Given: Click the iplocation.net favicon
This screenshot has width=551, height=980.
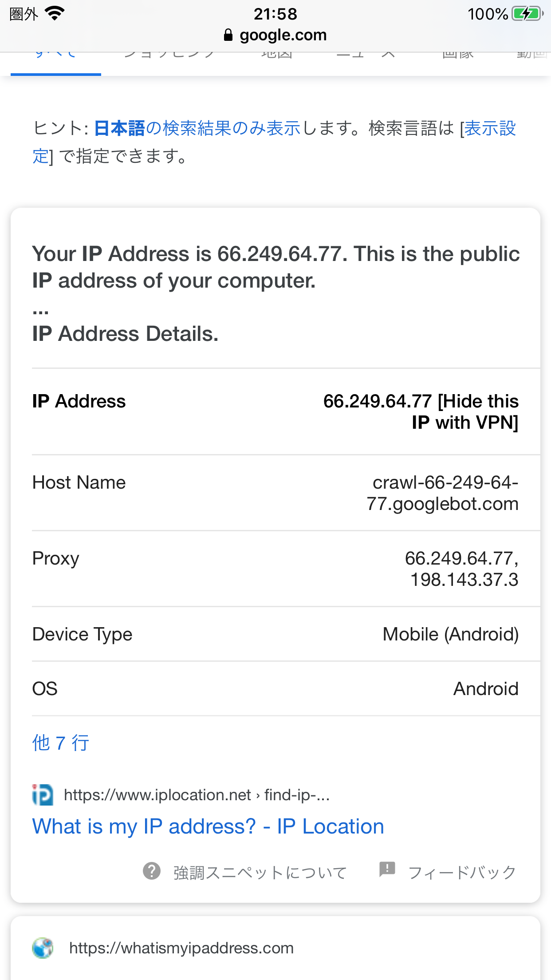Looking at the screenshot, I should pyautogui.click(x=43, y=795).
